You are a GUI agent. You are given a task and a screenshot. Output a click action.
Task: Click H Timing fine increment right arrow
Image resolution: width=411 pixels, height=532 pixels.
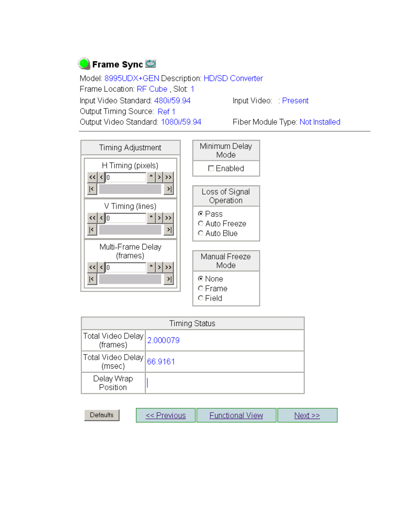click(159, 177)
